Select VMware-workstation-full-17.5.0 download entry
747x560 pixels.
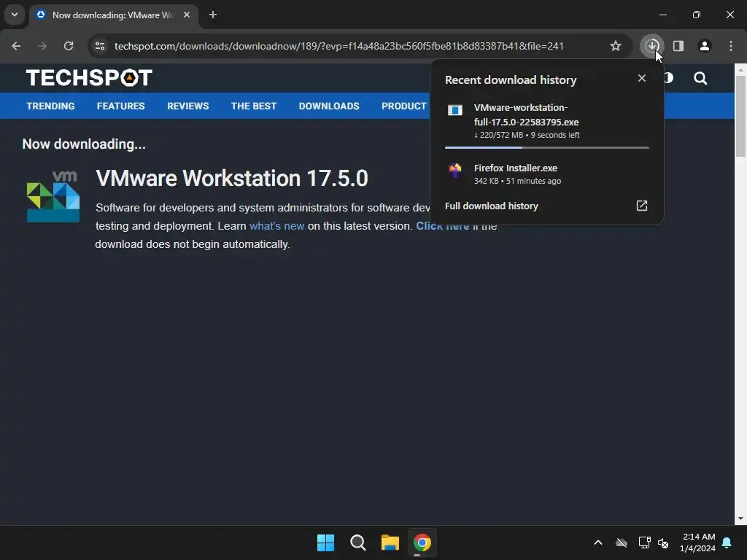547,121
